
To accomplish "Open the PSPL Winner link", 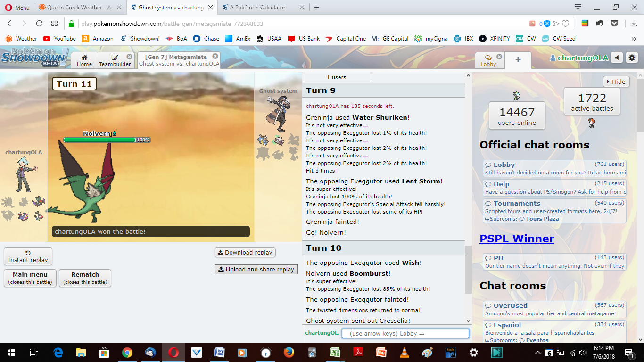I will (x=517, y=239).
